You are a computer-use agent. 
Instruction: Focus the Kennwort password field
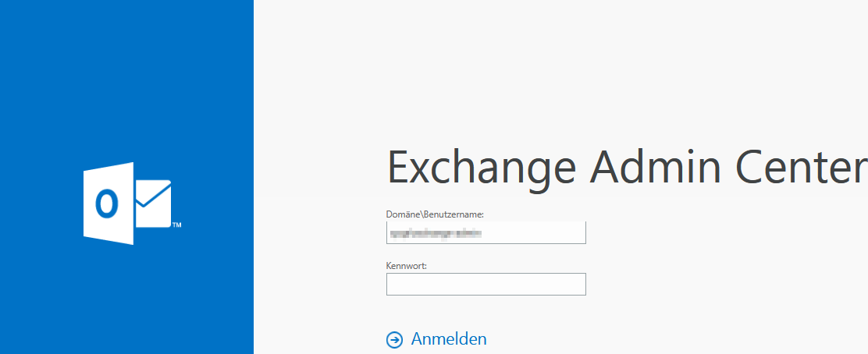pos(486,285)
